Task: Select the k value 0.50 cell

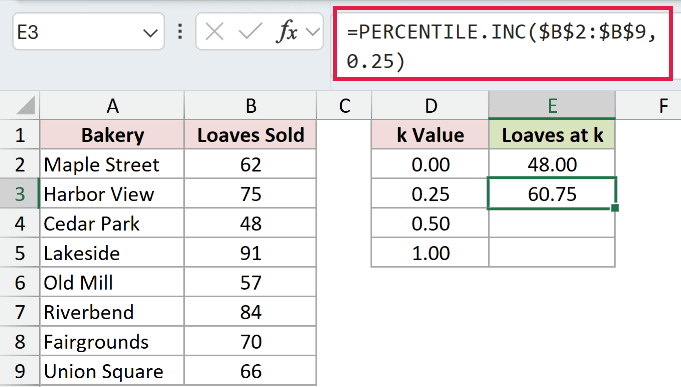Action: tap(430, 224)
